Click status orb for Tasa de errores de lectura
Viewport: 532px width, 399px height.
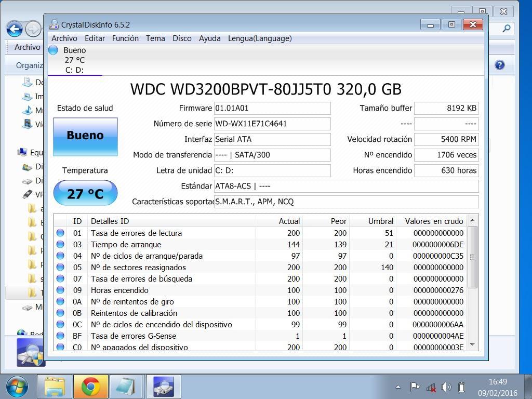point(60,233)
